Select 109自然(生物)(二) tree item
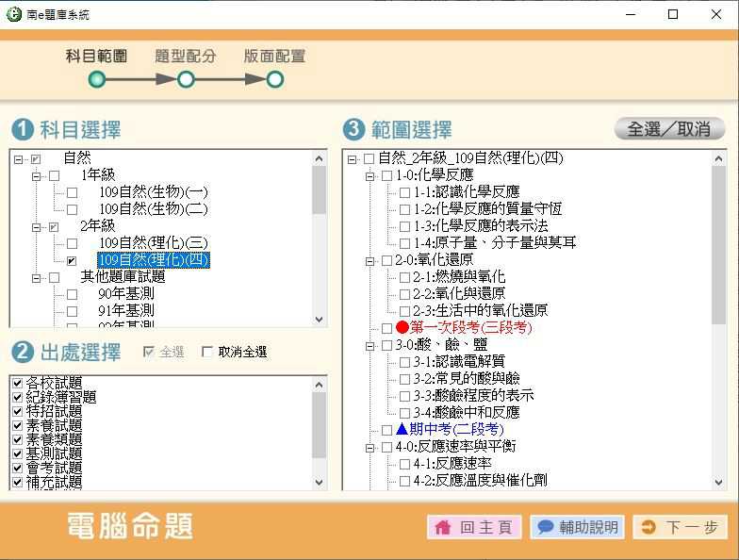739x560 pixels. click(x=153, y=209)
